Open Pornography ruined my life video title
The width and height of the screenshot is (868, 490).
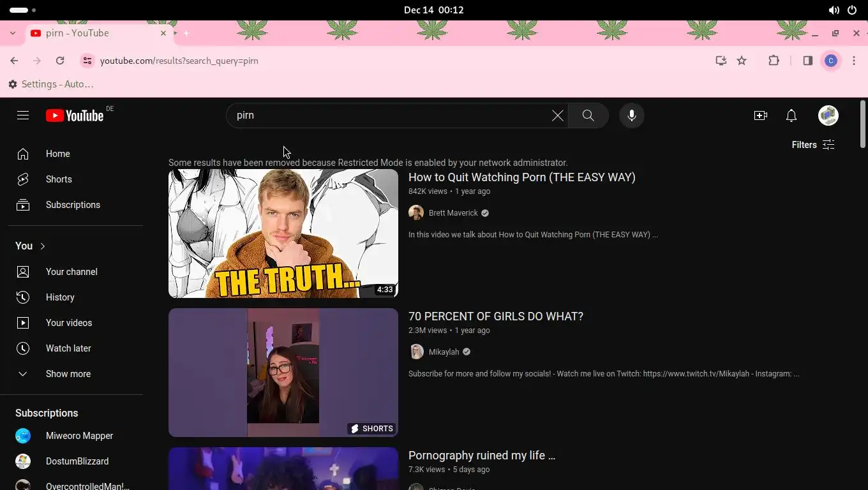tap(482, 456)
